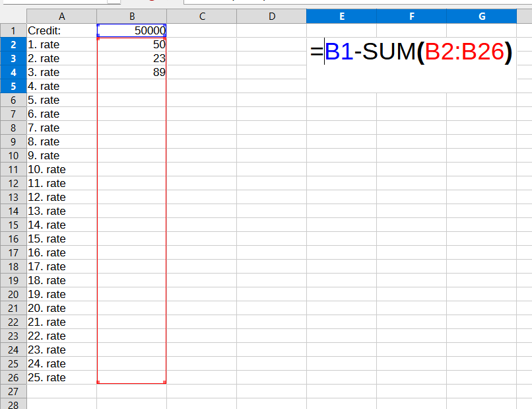Select the '25. rate' cell
Viewport: 532px width, 409px height.
[x=61, y=377]
